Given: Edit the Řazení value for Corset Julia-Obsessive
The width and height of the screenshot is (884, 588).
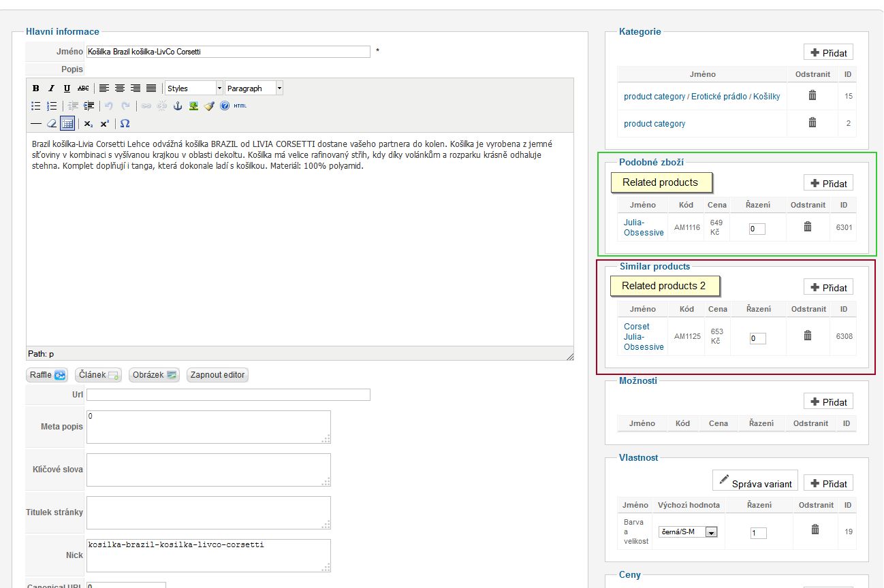Looking at the screenshot, I should pos(757,338).
